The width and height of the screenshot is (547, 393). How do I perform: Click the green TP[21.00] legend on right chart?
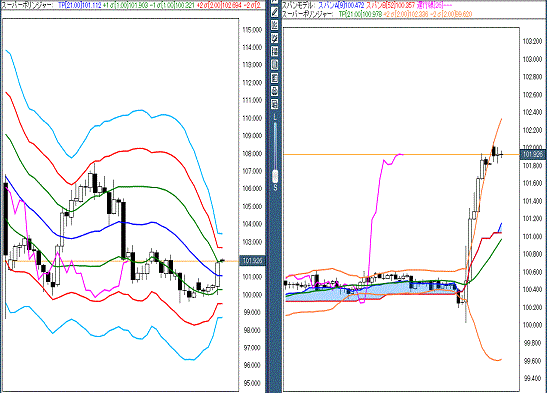360,14
